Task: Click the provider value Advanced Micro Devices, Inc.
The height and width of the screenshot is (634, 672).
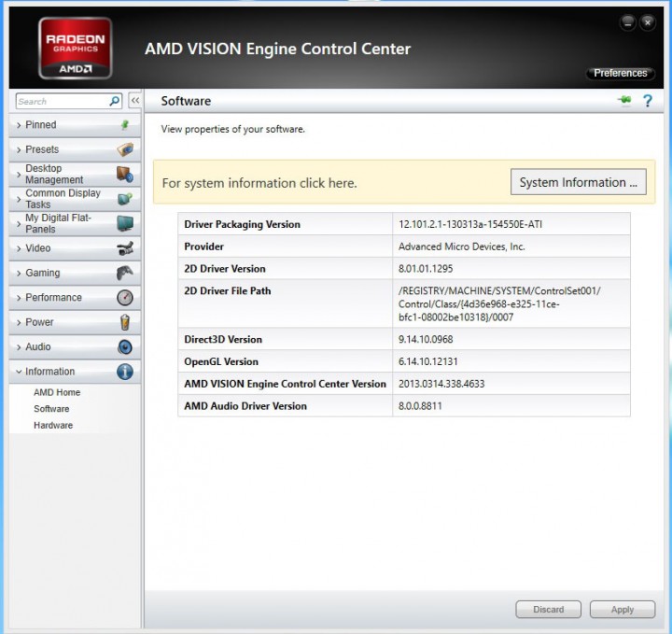Action: coord(462,247)
